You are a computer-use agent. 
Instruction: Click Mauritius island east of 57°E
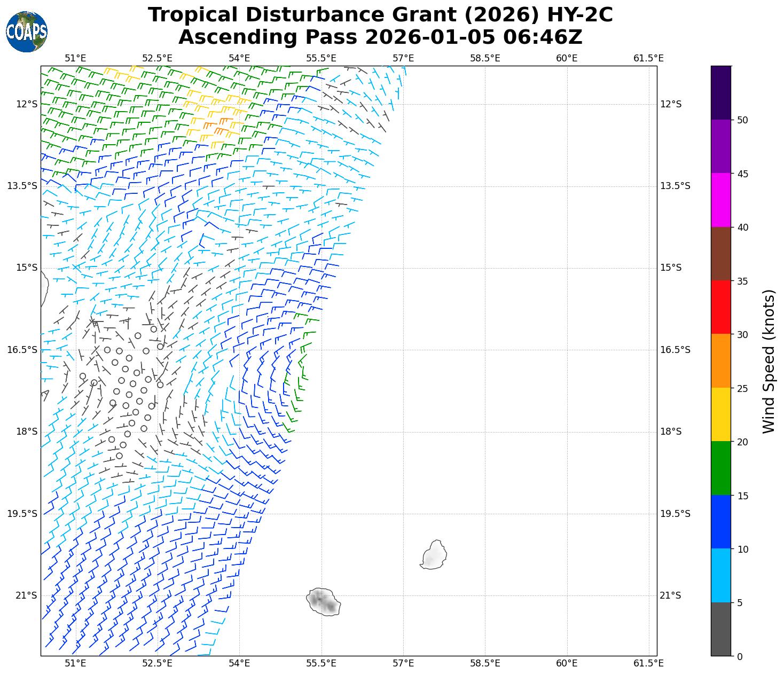pos(434,555)
